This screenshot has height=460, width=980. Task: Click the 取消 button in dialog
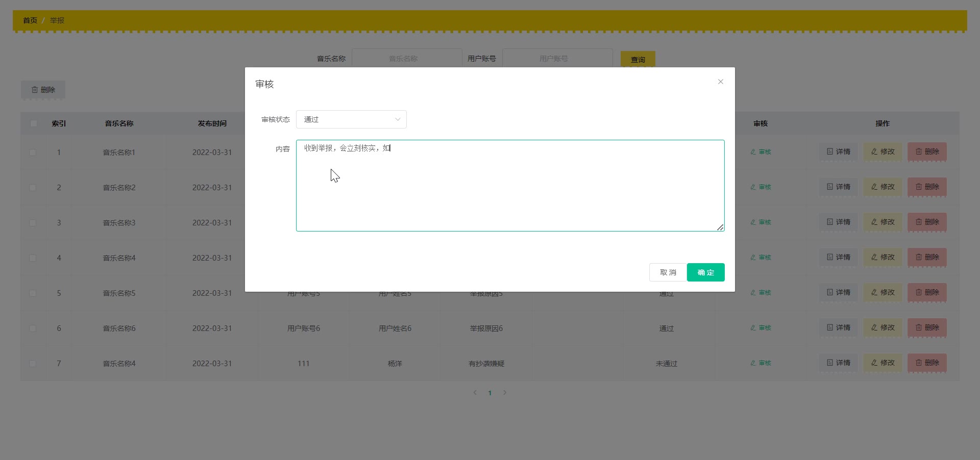pyautogui.click(x=668, y=272)
